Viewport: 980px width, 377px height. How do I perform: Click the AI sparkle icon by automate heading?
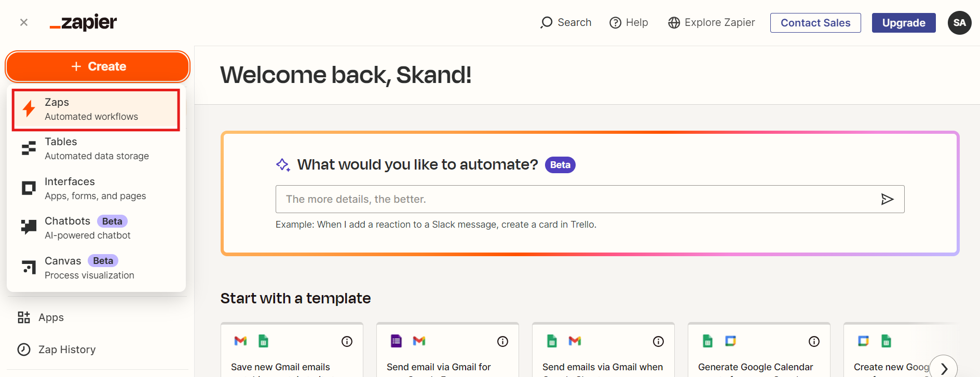click(283, 165)
